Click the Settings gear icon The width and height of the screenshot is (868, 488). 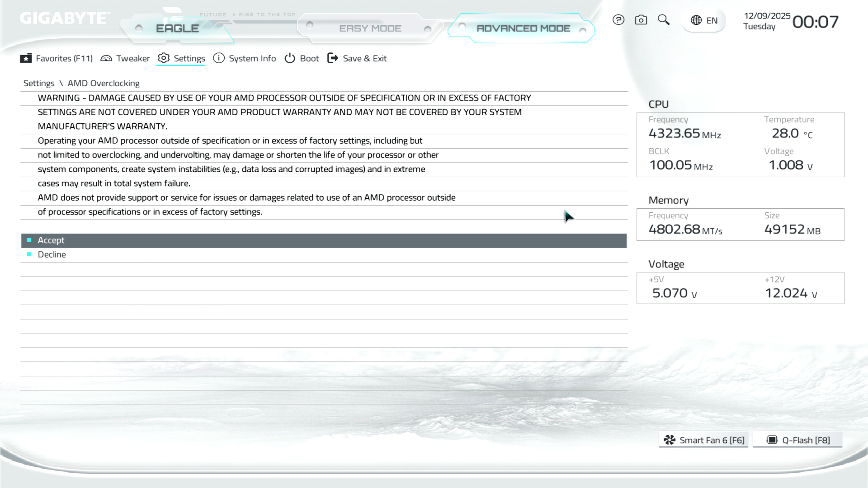[x=164, y=58]
